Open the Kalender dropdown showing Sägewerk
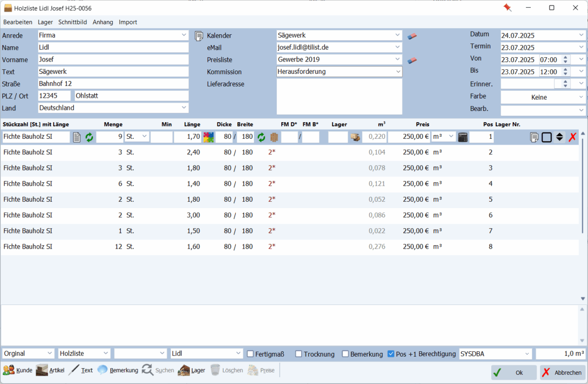The height and width of the screenshot is (384, 588). coord(398,35)
